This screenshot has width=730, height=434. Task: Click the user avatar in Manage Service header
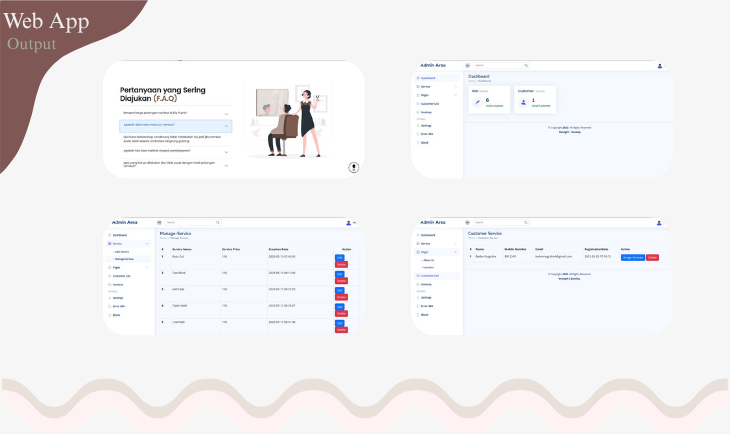pos(349,222)
